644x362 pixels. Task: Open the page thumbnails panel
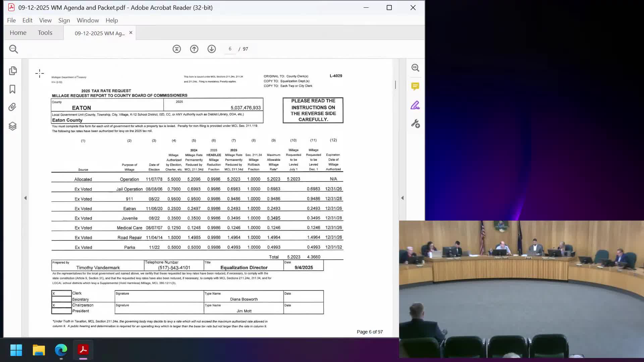(x=13, y=71)
